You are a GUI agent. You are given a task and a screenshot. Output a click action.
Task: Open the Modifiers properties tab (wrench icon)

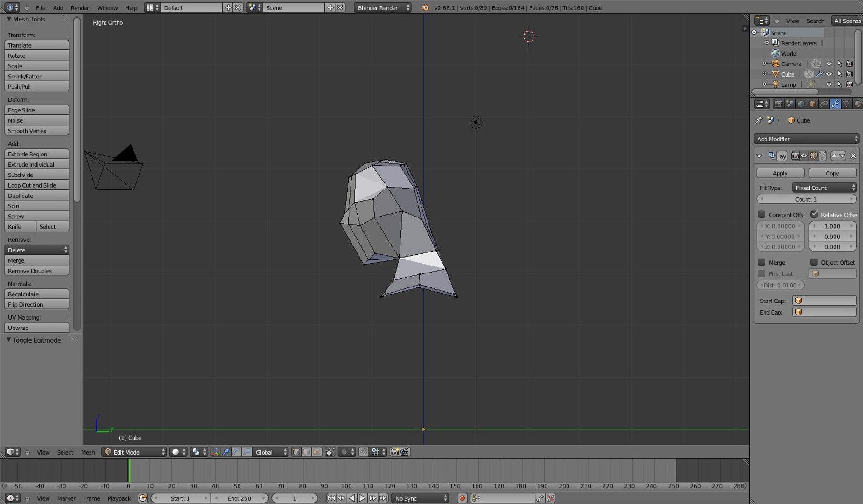835,104
